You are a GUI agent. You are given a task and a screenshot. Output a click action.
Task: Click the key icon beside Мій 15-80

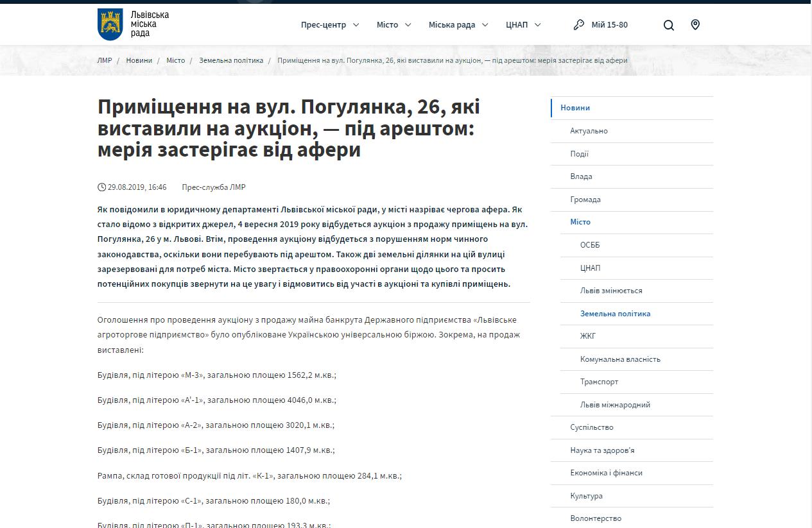tap(579, 25)
